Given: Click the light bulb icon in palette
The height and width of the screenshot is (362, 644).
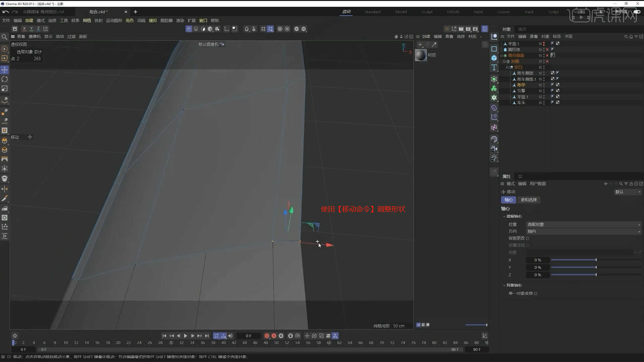Looking at the screenshot, I should [494, 158].
